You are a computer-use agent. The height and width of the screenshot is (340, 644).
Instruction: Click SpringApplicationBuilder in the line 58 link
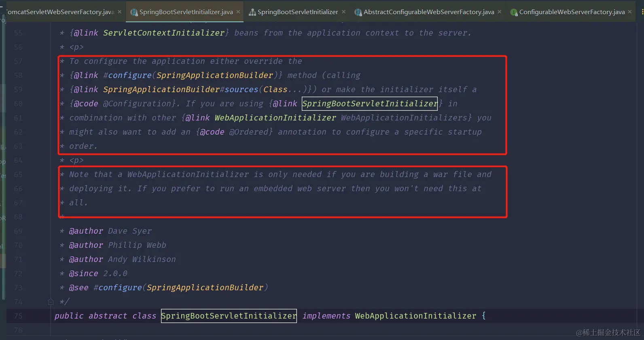215,75
